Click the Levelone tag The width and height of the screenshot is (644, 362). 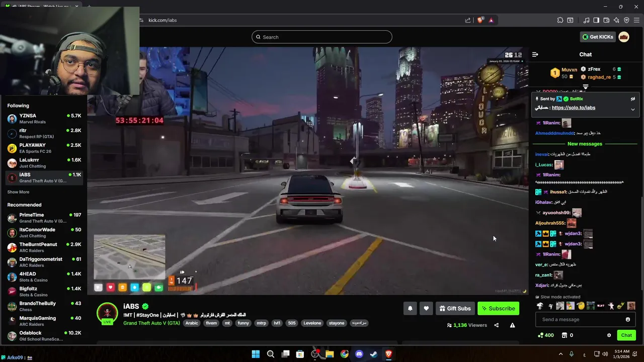(312, 323)
